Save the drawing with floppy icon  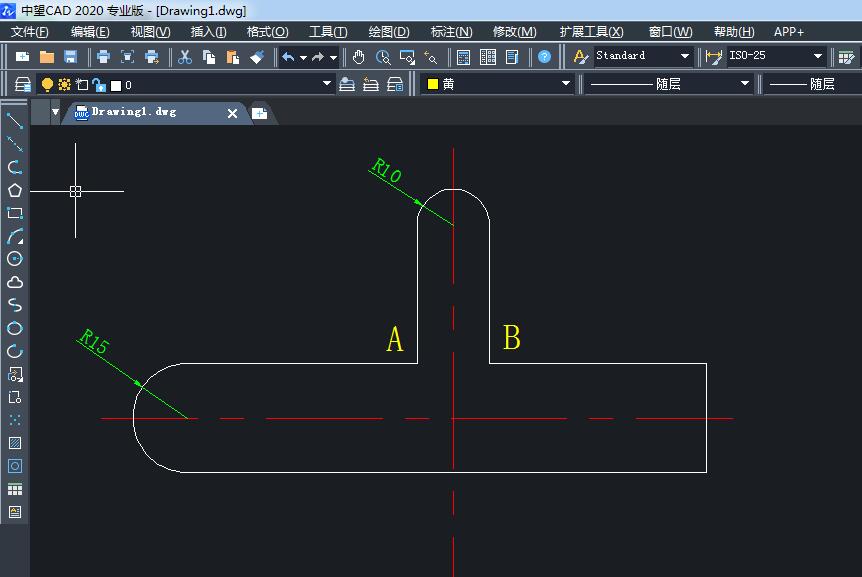[70, 56]
